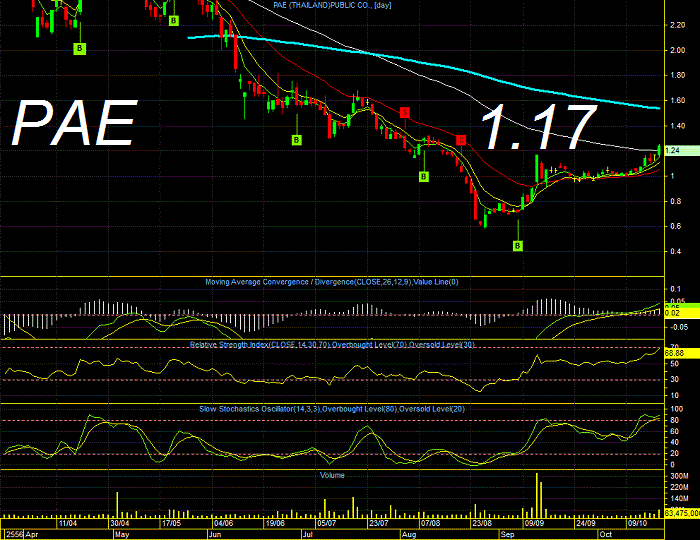The width and height of the screenshot is (700, 540).
Task: Click the highlighted 68.88 RSI value label
Action: click(682, 353)
